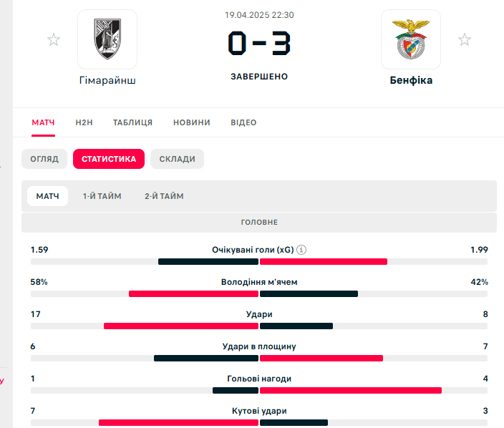Screen dimensions: 504x428
Task: Open xG info icon next to Очікувані голи
Action: [301, 250]
